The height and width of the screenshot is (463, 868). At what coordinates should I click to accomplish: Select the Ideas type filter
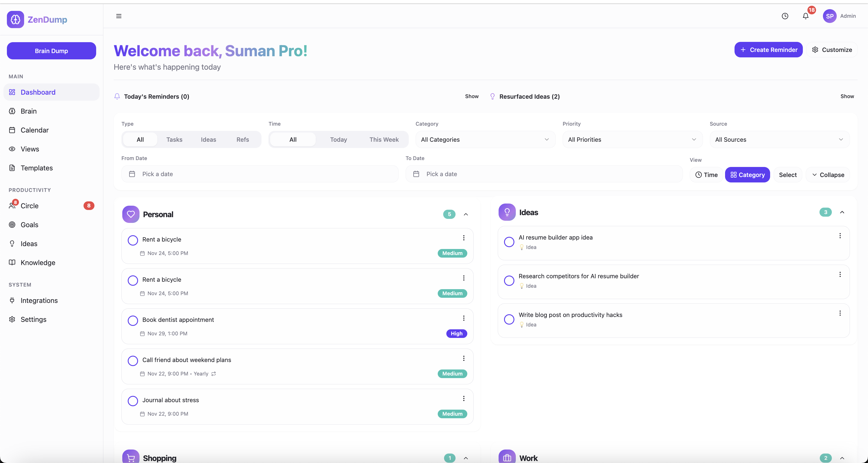[x=208, y=139]
